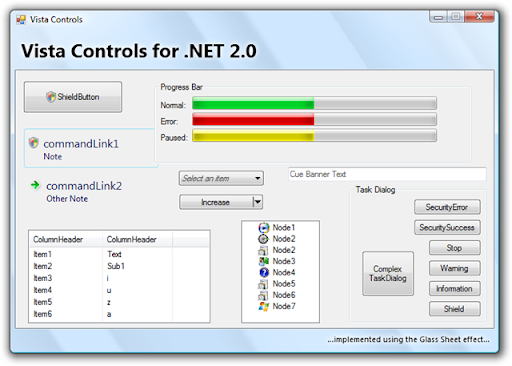Open the 'Select an item' combo box
Screen dimensions: 512x366
[221, 178]
